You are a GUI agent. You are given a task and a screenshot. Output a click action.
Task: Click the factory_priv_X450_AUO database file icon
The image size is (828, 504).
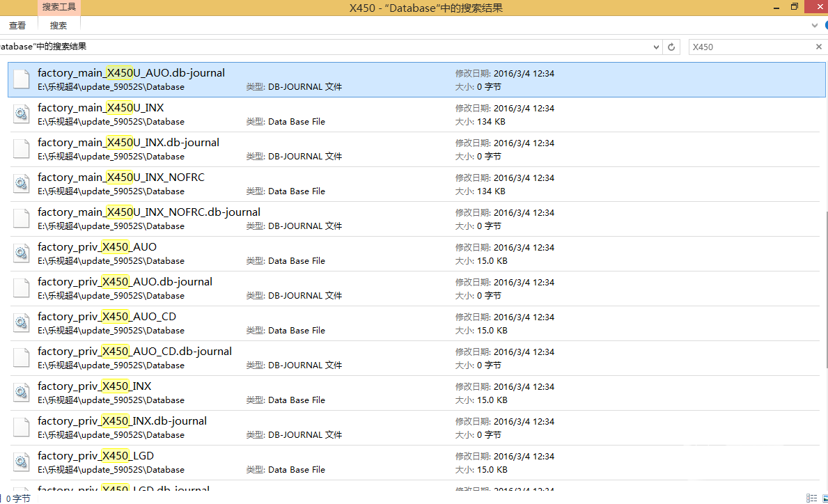pyautogui.click(x=21, y=253)
